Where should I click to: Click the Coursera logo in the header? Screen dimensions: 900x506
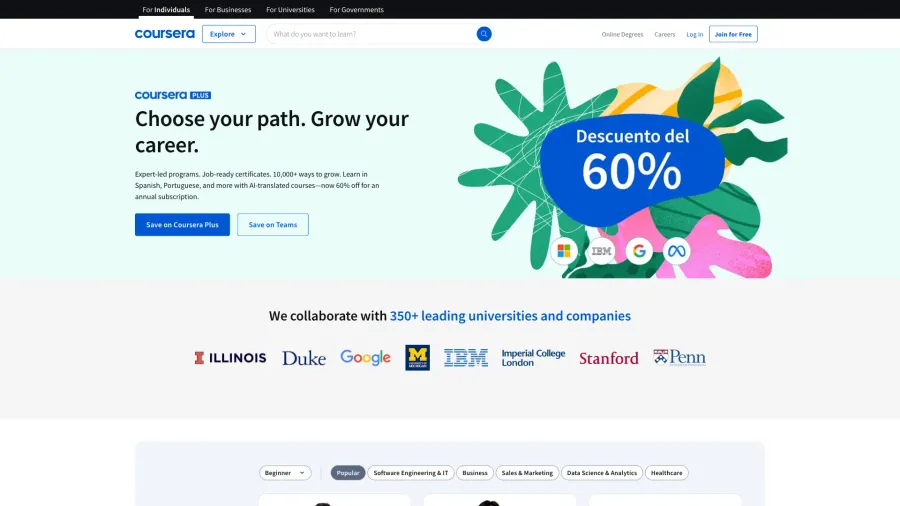click(x=164, y=34)
